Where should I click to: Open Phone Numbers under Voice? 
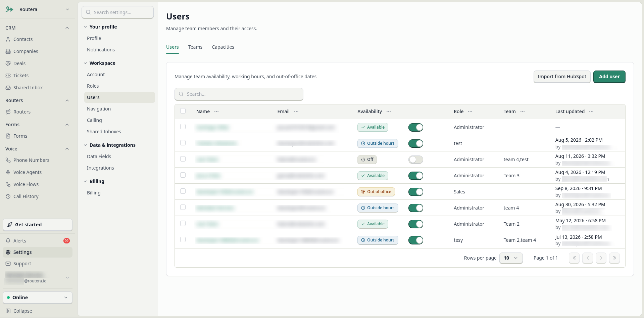coord(31,160)
